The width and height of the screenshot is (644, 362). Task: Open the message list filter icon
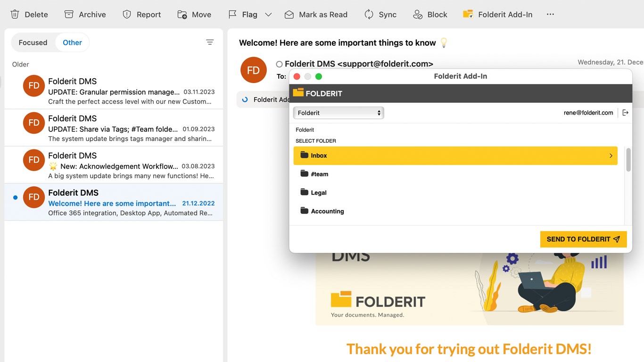coord(210,42)
